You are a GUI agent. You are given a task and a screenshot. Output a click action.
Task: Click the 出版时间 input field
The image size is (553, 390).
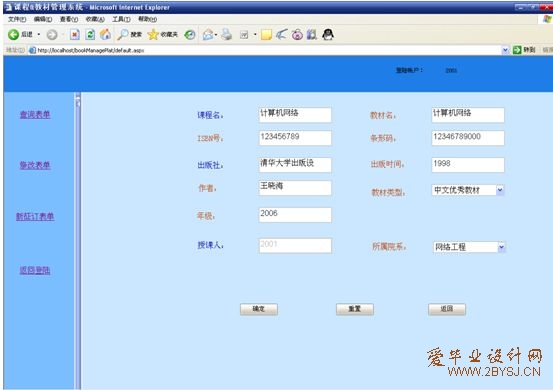468,165
